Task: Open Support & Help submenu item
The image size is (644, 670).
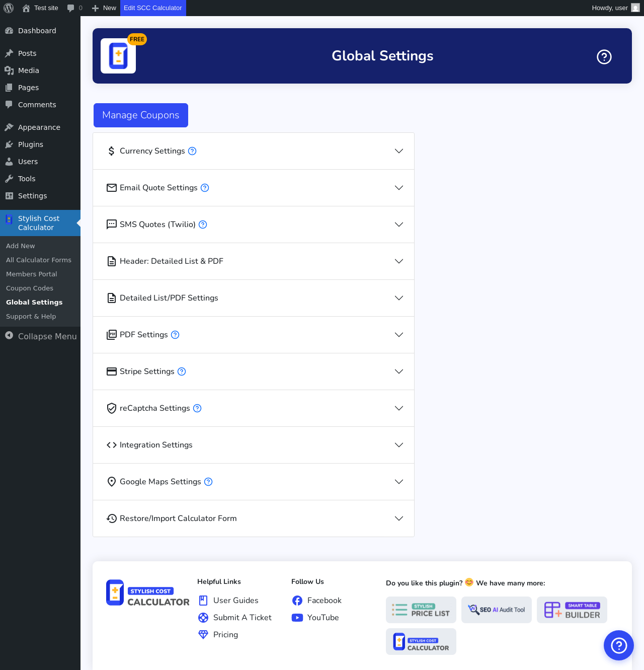Action: tap(40, 317)
